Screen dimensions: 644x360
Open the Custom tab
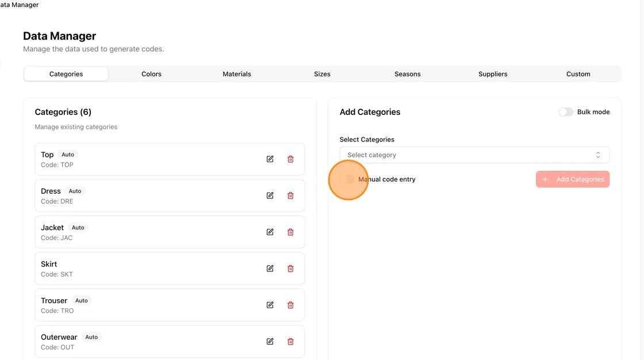[578, 74]
